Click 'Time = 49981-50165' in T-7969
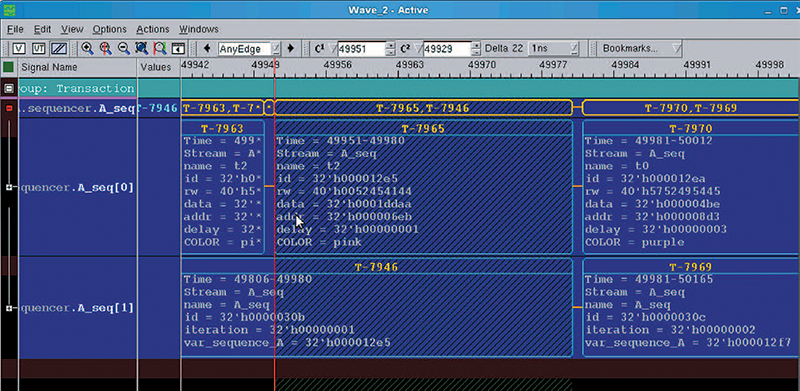The image size is (800, 391). 649,280
